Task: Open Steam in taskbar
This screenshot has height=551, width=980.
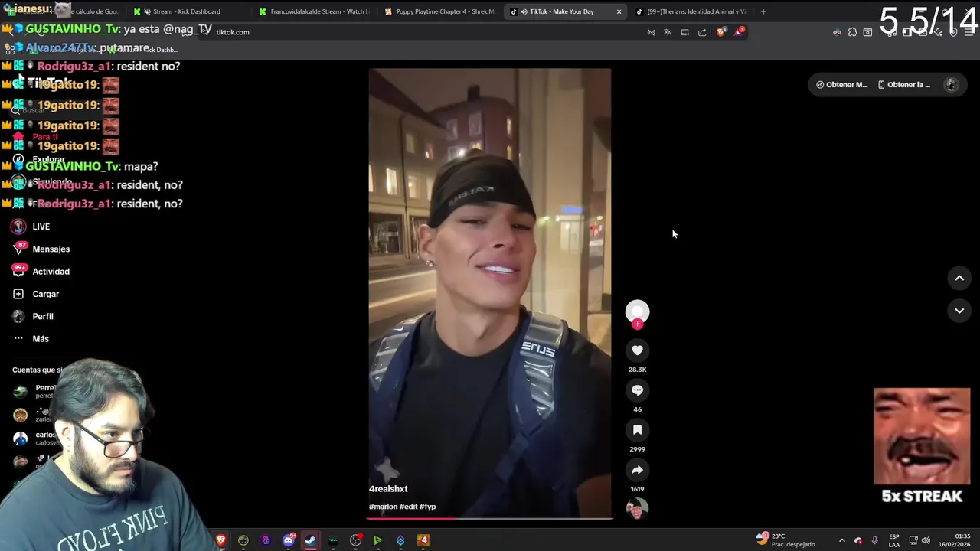Action: 311,540
